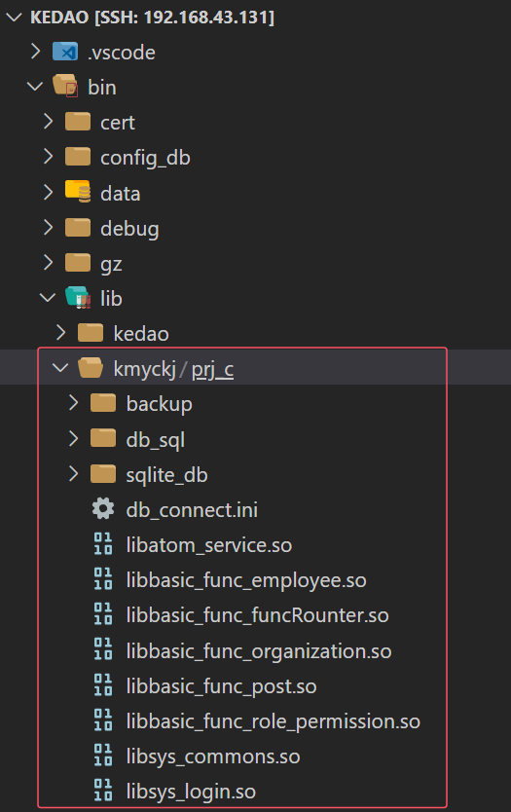Open libsys_commons.so file entry
The image size is (511, 812).
[x=213, y=757]
